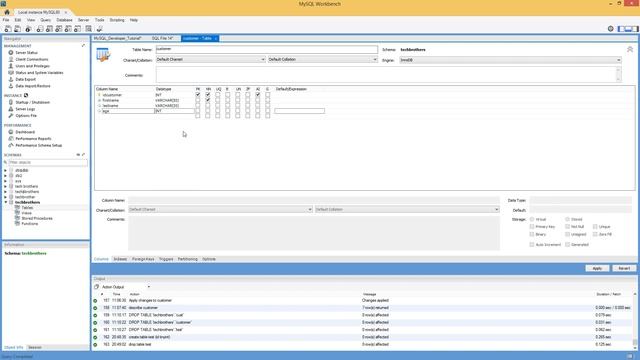Toggle NN checkbox for firstname row
Viewport: 640px width, 360px height.
pyautogui.click(x=208, y=100)
